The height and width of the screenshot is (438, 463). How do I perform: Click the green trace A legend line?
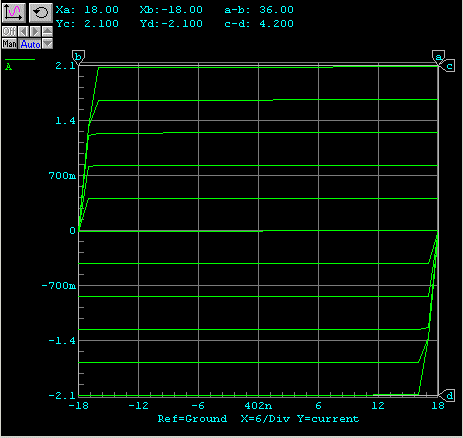(20, 60)
